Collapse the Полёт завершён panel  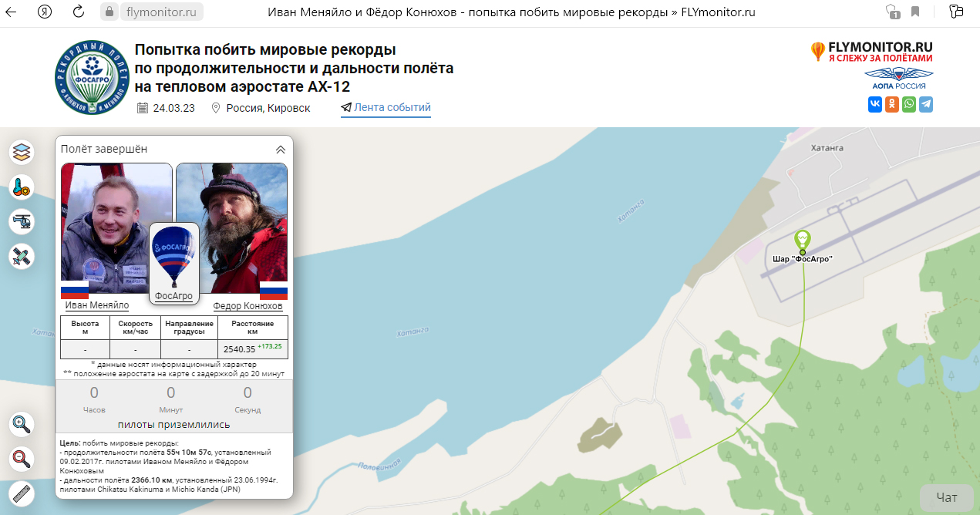point(280,150)
